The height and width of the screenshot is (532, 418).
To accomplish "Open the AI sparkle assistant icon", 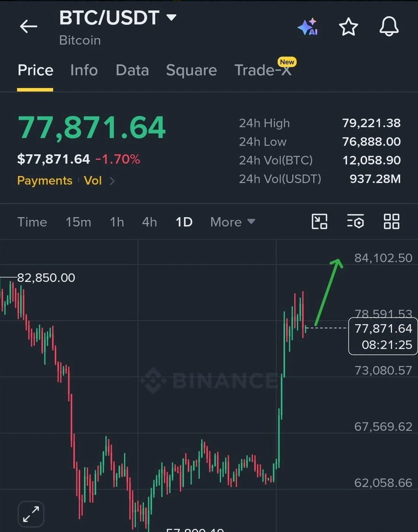I will point(308,27).
